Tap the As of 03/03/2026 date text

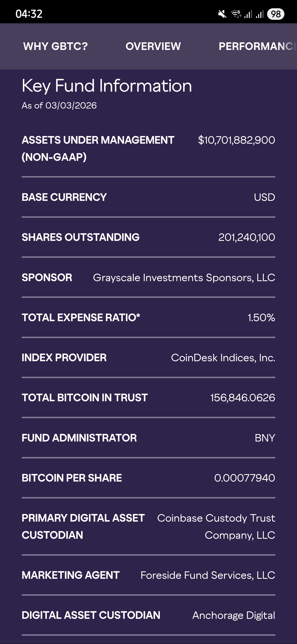coord(59,105)
